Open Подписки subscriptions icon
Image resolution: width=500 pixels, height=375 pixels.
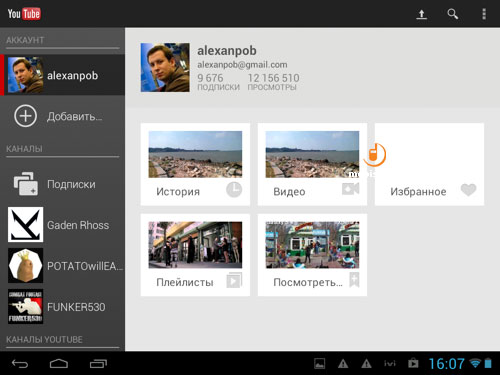tap(26, 184)
